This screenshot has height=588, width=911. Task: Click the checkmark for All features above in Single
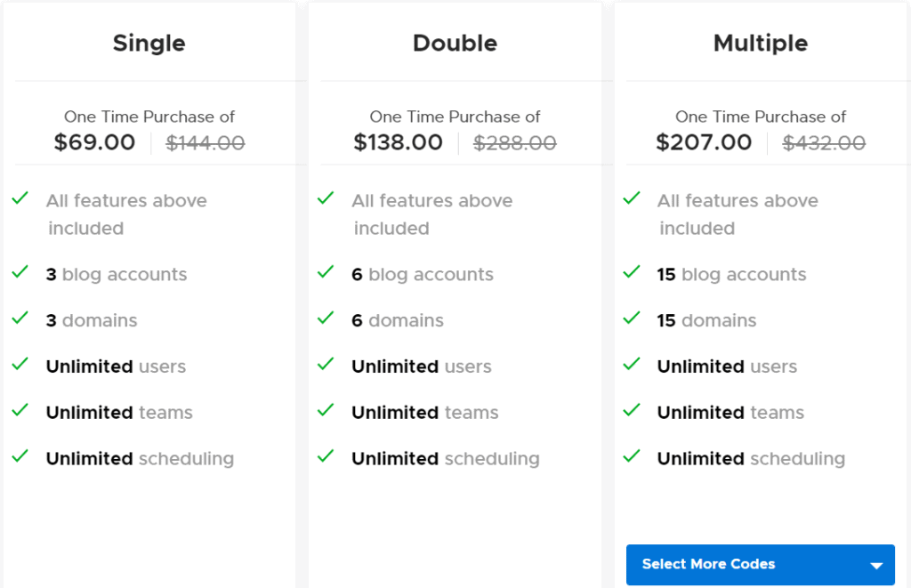pyautogui.click(x=20, y=198)
